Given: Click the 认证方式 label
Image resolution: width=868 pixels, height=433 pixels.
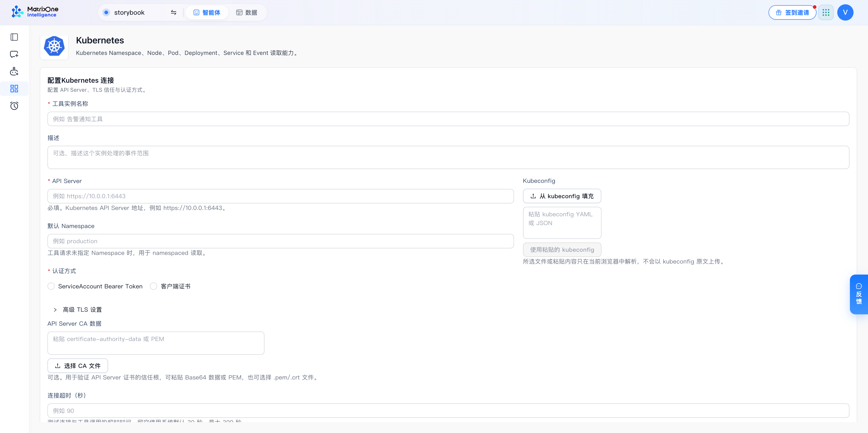Looking at the screenshot, I should 64,271.
